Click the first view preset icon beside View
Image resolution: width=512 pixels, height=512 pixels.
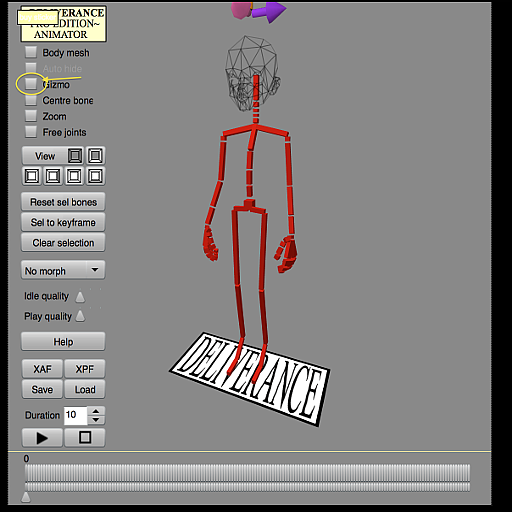click(75, 156)
